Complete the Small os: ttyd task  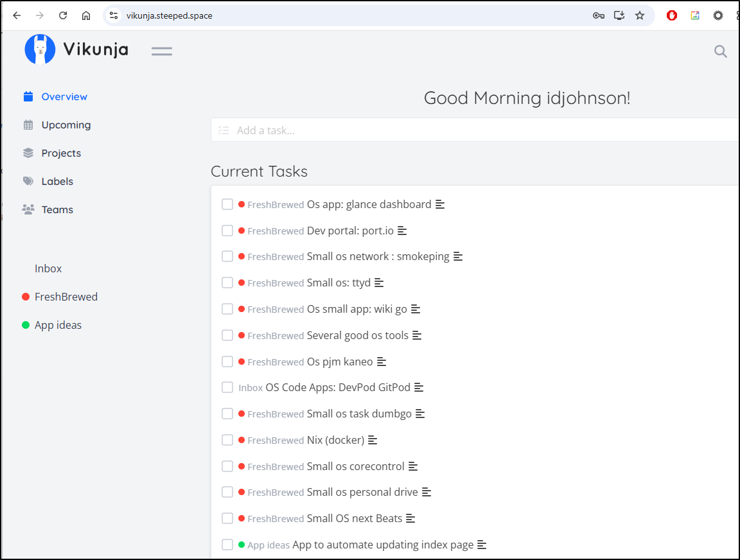tap(227, 283)
